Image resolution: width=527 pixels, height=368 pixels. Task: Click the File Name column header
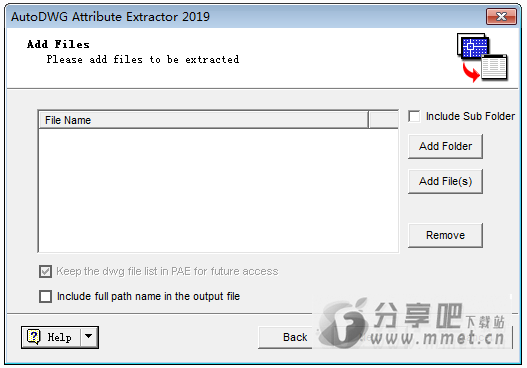tap(203, 120)
